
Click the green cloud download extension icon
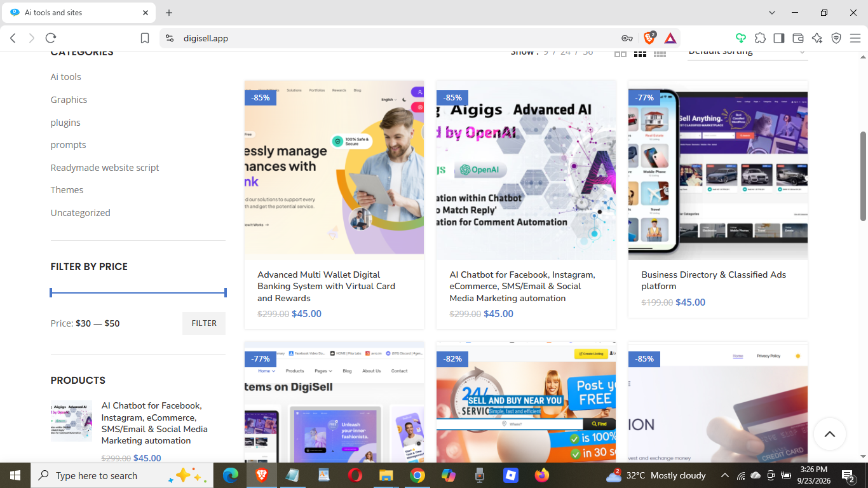pos(741,38)
